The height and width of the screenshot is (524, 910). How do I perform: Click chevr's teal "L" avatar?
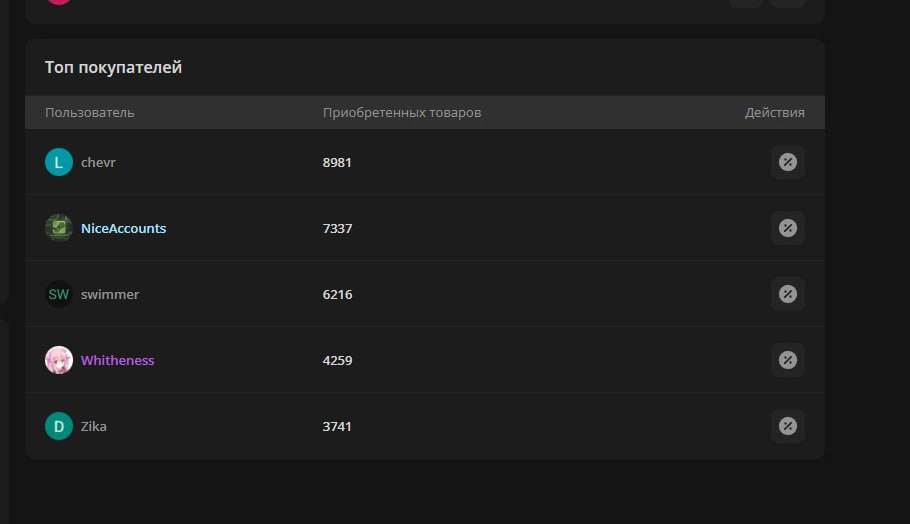(x=59, y=162)
